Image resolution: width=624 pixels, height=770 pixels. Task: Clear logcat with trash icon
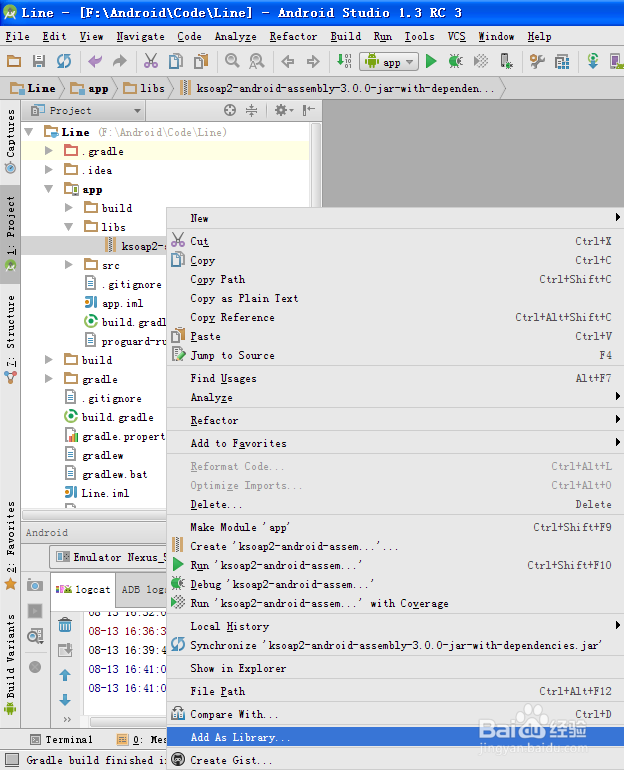(65, 625)
